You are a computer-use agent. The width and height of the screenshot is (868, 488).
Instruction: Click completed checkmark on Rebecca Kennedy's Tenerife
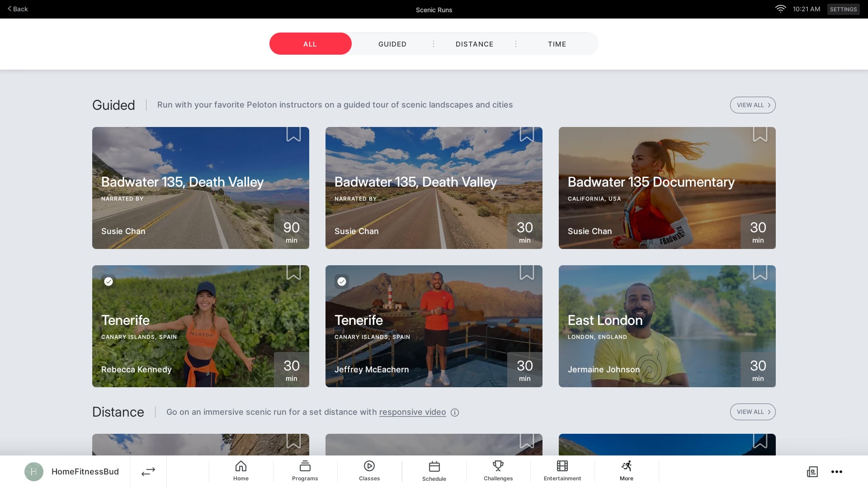108,282
